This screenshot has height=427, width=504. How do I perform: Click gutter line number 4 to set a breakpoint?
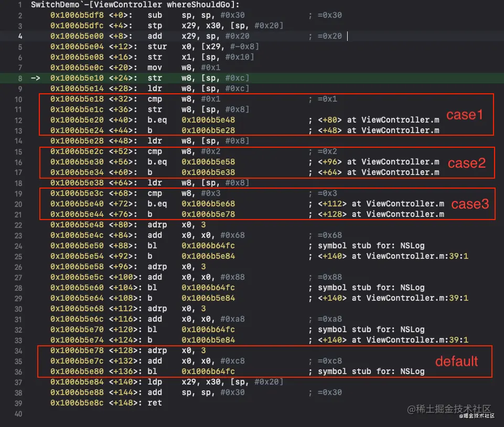coord(20,36)
